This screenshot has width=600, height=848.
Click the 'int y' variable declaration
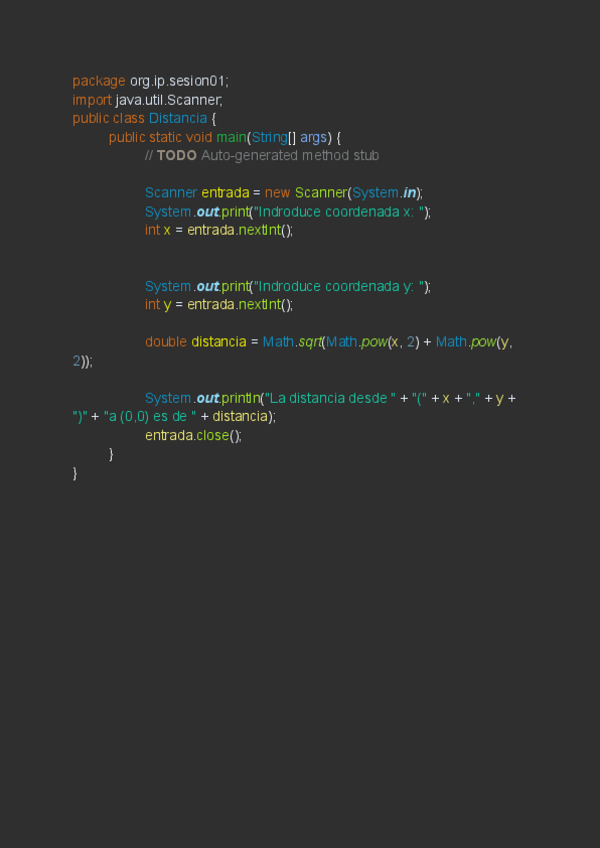(x=157, y=305)
